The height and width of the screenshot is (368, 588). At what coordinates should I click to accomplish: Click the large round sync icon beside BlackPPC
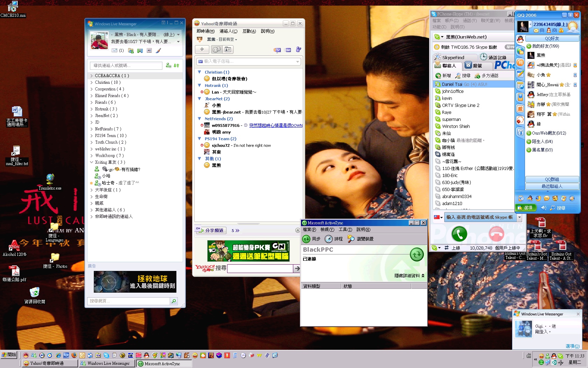pos(416,254)
